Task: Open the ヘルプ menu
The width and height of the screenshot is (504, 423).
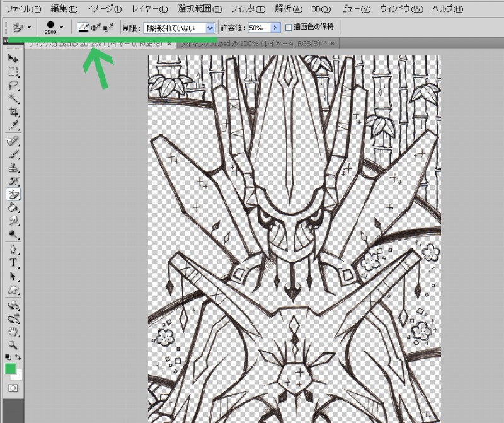Action: tap(447, 9)
